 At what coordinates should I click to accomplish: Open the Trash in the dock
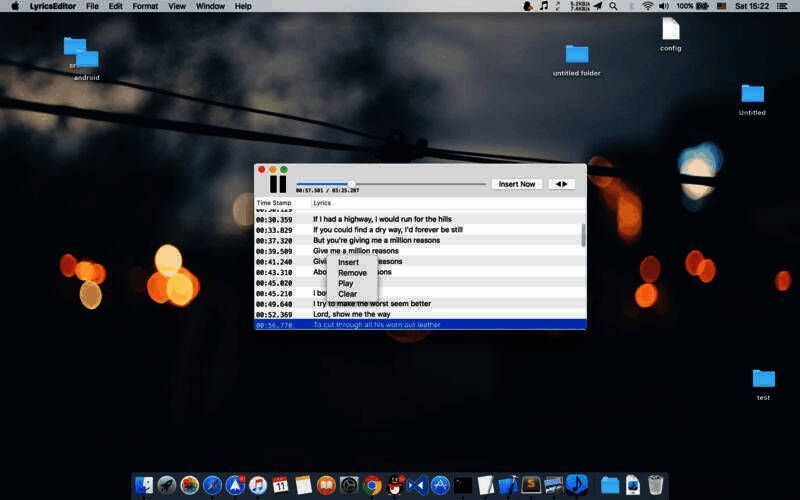(x=656, y=485)
